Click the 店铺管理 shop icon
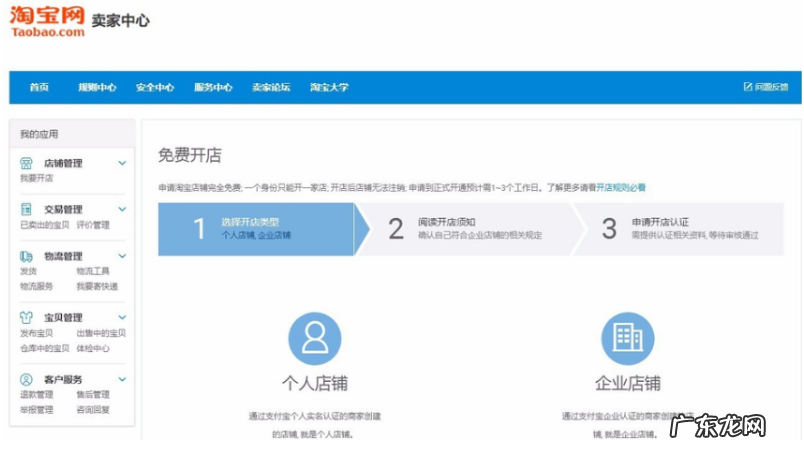This screenshot has width=804, height=455. (26, 163)
